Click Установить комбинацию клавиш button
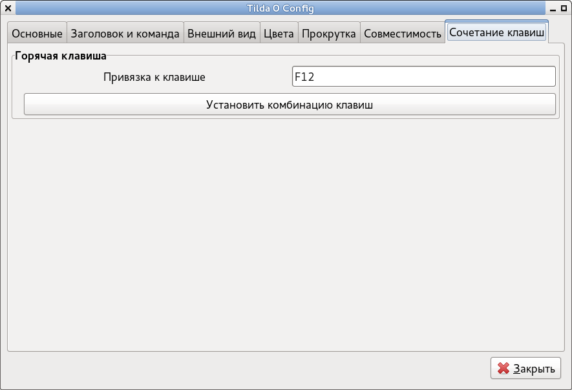 290,105
